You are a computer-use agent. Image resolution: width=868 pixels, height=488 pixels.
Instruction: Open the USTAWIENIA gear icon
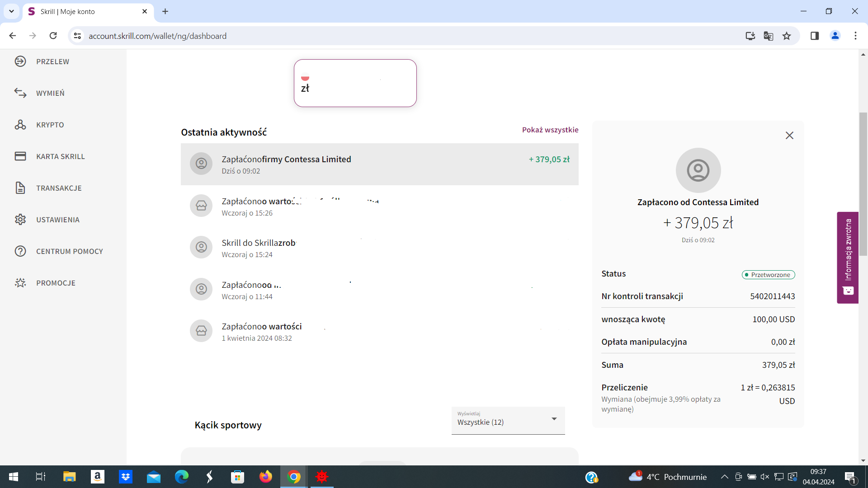tap(20, 220)
